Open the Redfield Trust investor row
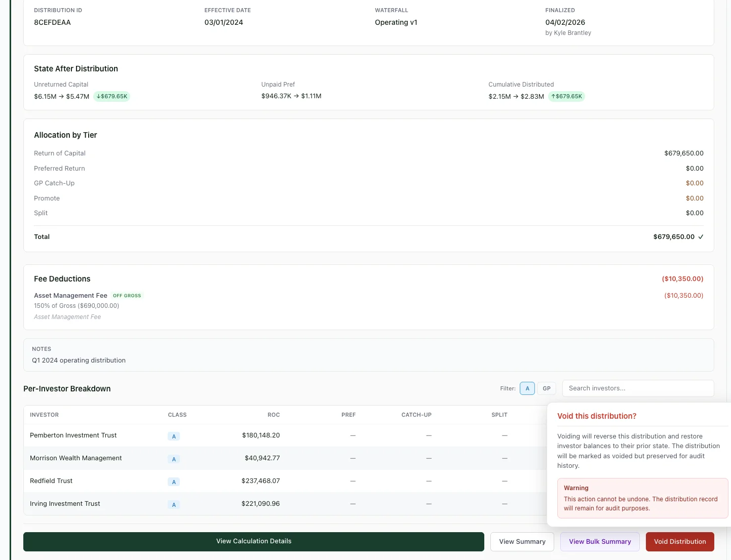Screen dimensions: 731x560 pos(51,481)
